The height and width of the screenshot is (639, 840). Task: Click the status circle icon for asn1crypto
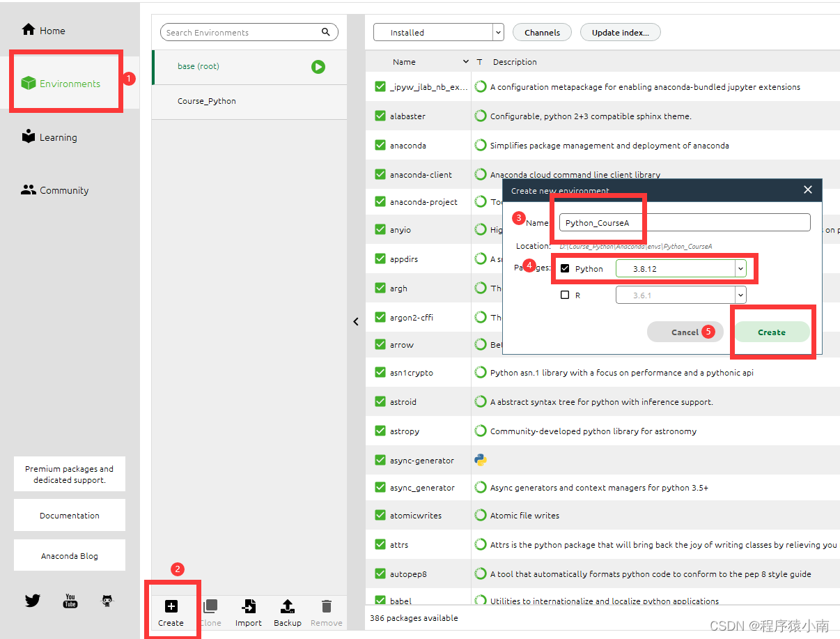tap(481, 373)
